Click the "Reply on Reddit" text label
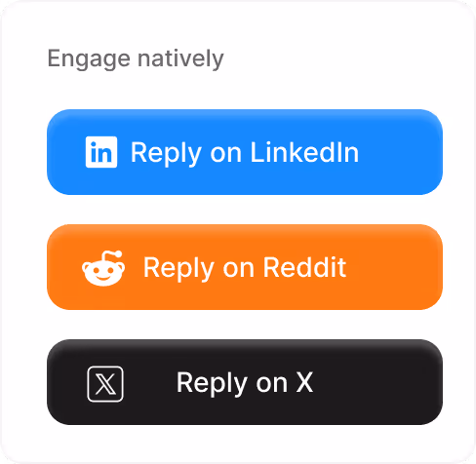 [245, 268]
